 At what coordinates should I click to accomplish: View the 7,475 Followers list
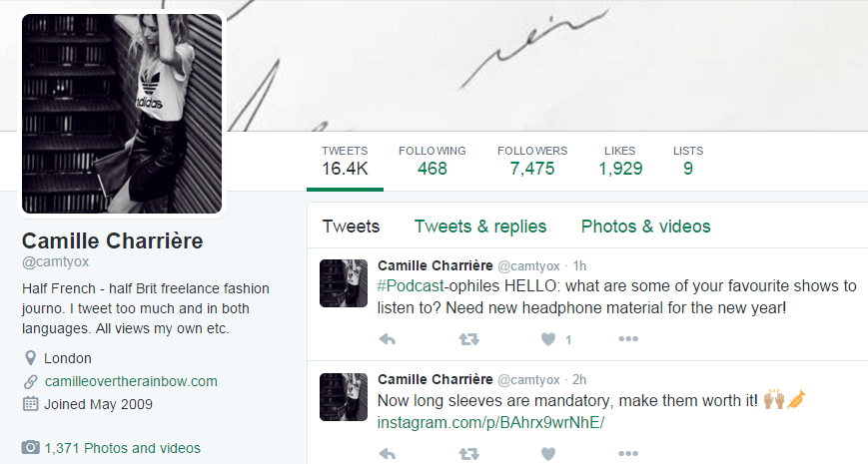pyautogui.click(x=531, y=161)
